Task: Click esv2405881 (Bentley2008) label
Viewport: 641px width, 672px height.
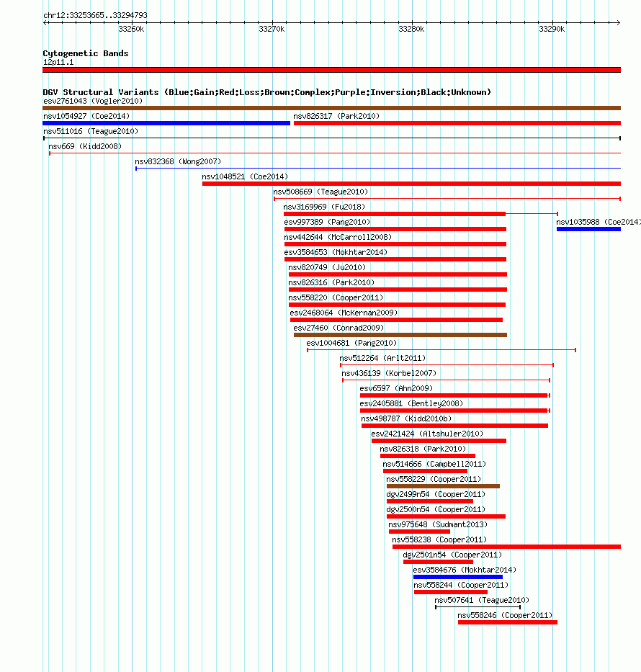Action: (x=411, y=404)
